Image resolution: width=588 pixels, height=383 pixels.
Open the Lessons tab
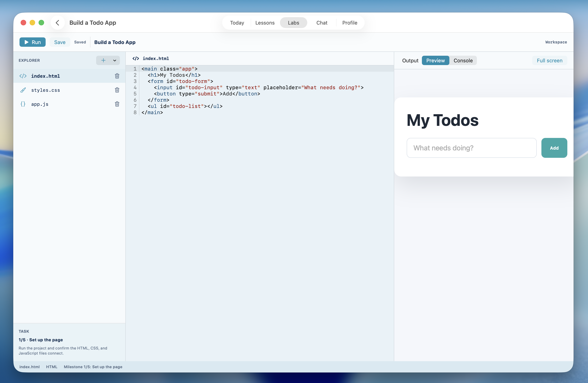[x=265, y=23]
